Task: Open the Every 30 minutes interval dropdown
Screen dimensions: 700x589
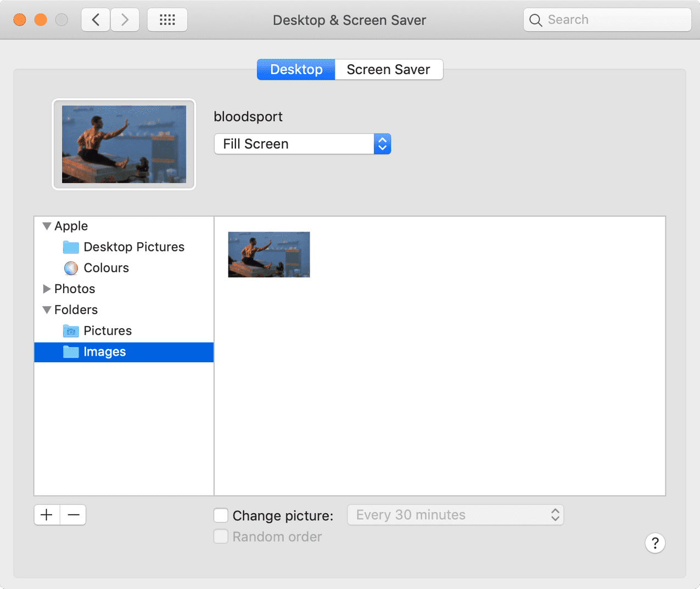Action: (455, 515)
